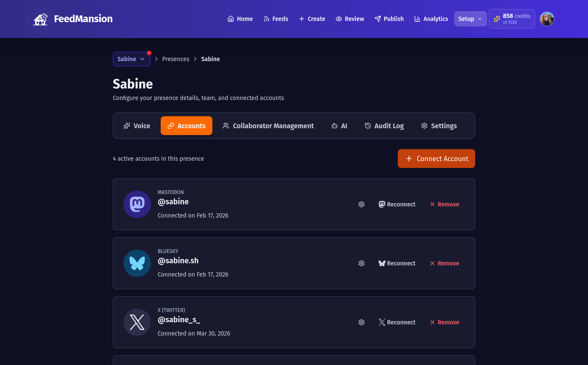The width and height of the screenshot is (588, 365).
Task: Open Analytics from the top bar
Action: (431, 19)
